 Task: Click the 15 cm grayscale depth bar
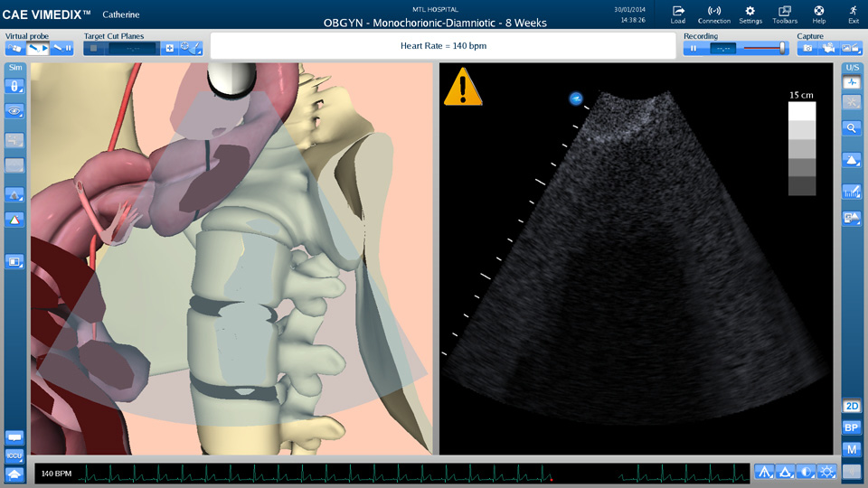click(802, 148)
